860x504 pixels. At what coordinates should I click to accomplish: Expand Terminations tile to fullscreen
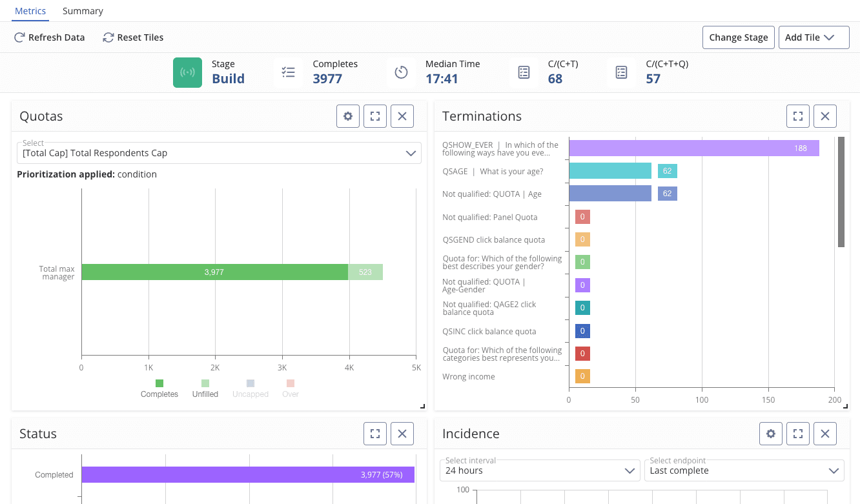(798, 116)
